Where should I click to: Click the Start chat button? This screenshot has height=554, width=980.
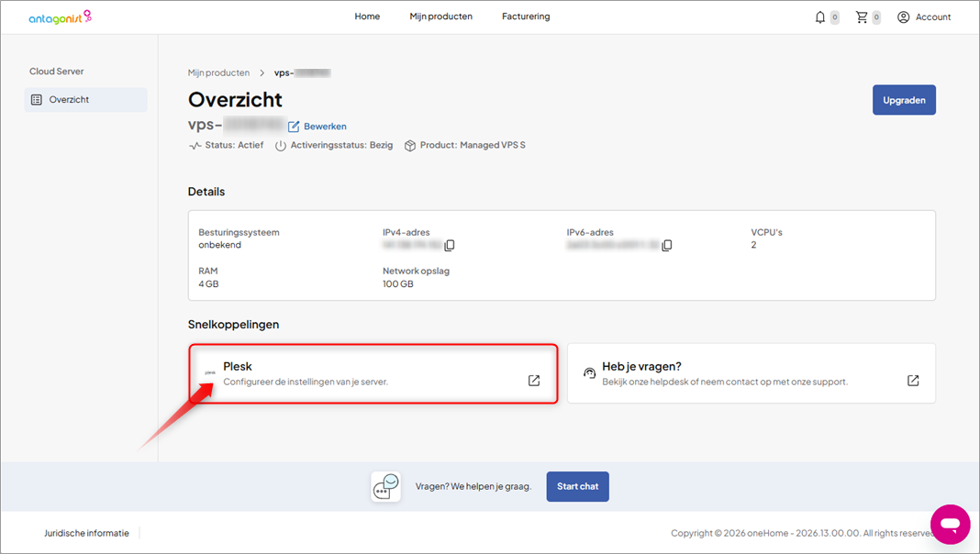point(577,486)
